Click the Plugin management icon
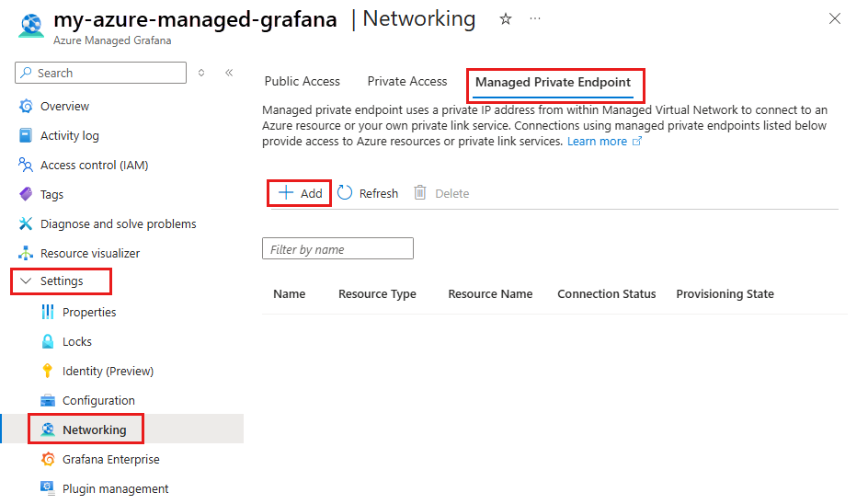The width and height of the screenshot is (868, 504). click(x=48, y=488)
